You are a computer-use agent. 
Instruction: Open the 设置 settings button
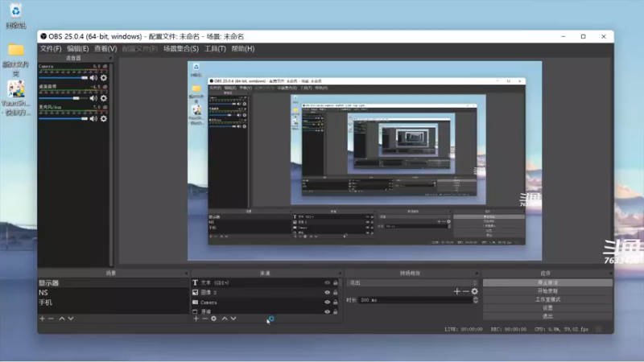(x=547, y=308)
